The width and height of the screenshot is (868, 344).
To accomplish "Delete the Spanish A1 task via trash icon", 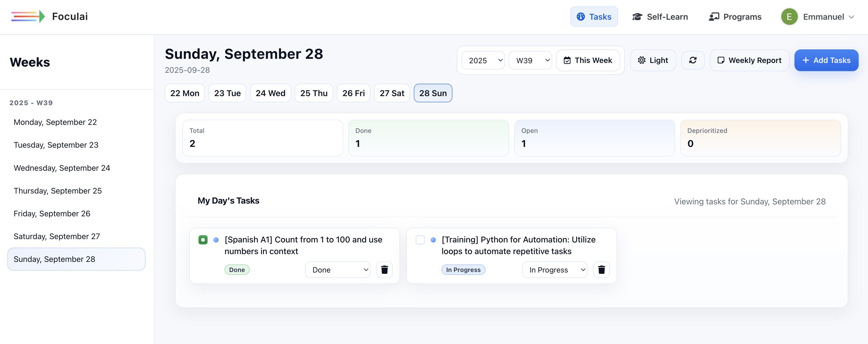I will 385,270.
